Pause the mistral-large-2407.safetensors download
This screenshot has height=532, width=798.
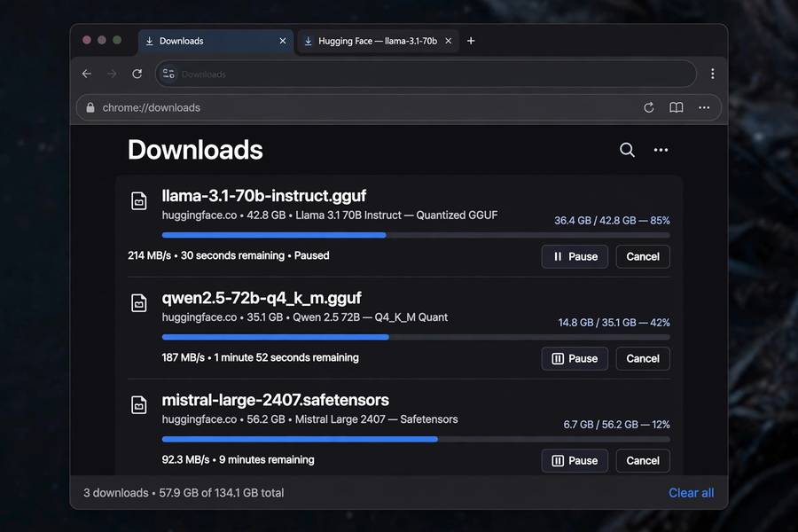click(575, 461)
